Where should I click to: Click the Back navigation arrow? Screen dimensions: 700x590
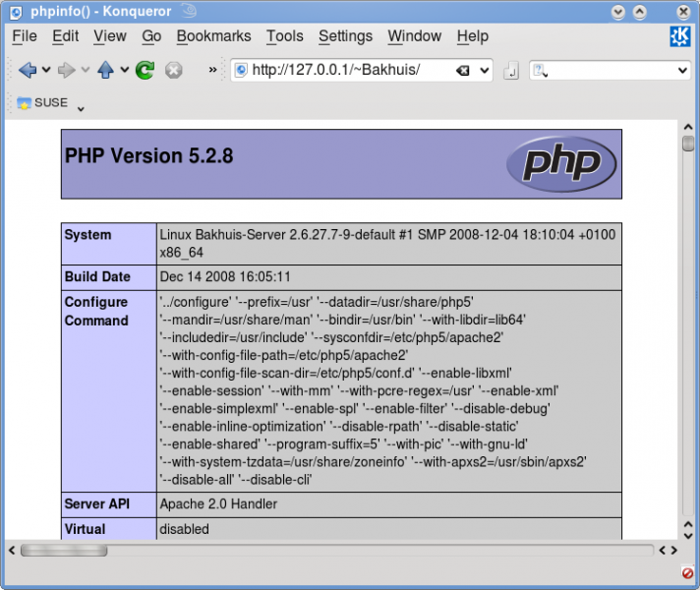pos(27,70)
